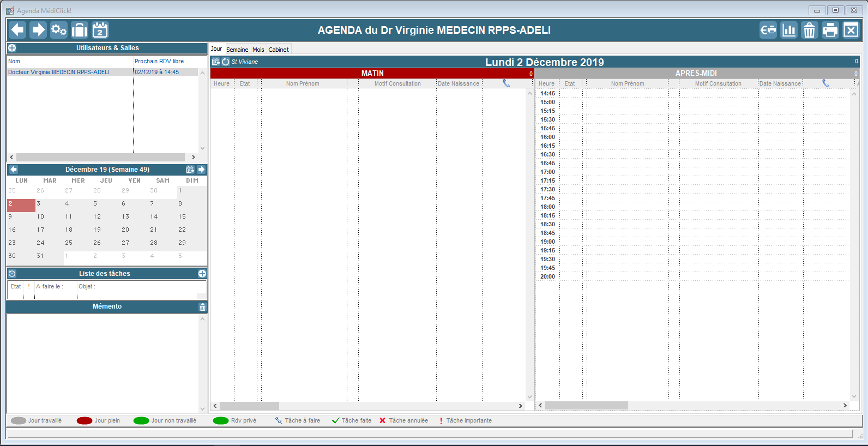Switch to the Semaine tab
This screenshot has height=446, width=868.
[x=237, y=50]
